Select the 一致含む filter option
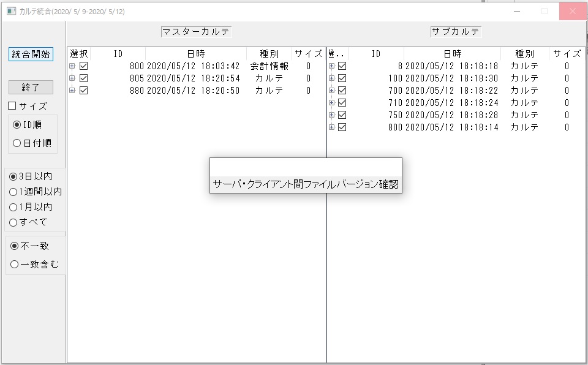 (x=15, y=265)
